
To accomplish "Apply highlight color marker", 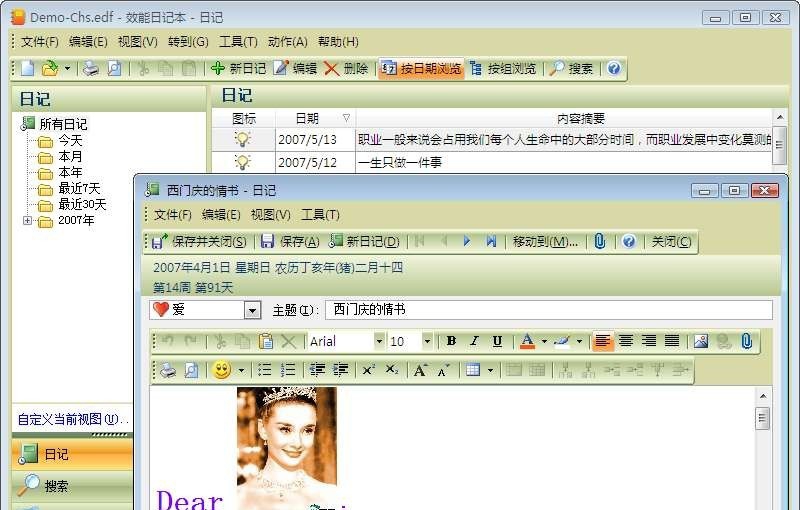I will click(562, 341).
